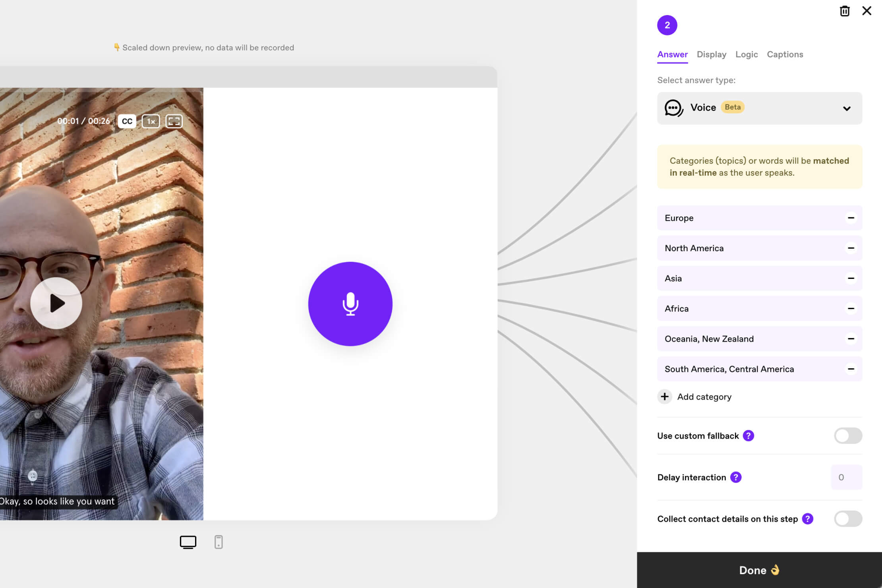Switch to desktop preview mode
The width and height of the screenshot is (882, 588).
(188, 542)
